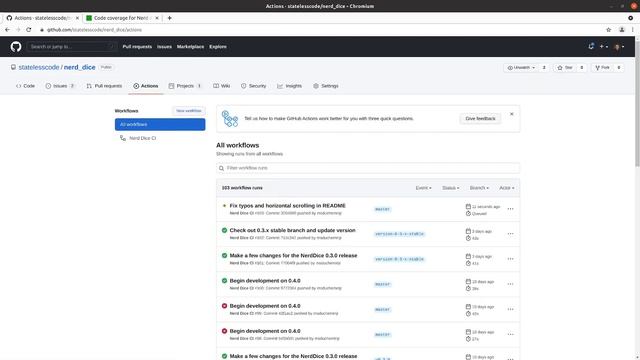The width and height of the screenshot is (640, 360).
Task: Open the Pull requests repository tab
Action: [x=104, y=86]
